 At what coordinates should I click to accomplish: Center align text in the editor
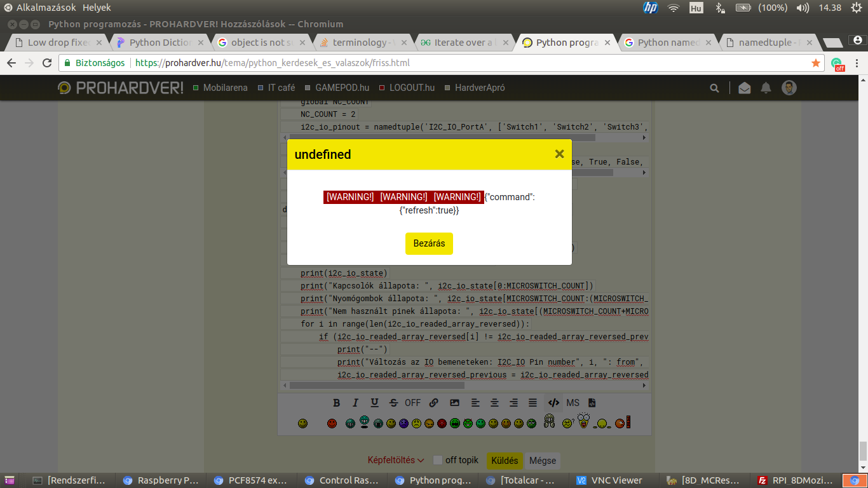point(494,403)
